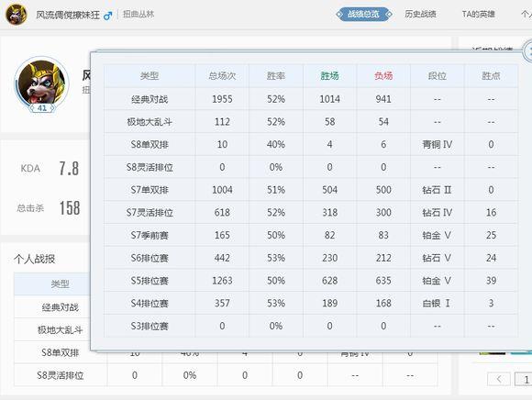Screen dimensions: 532x400
Task: Click the 段位 column header
Action: coord(437,76)
